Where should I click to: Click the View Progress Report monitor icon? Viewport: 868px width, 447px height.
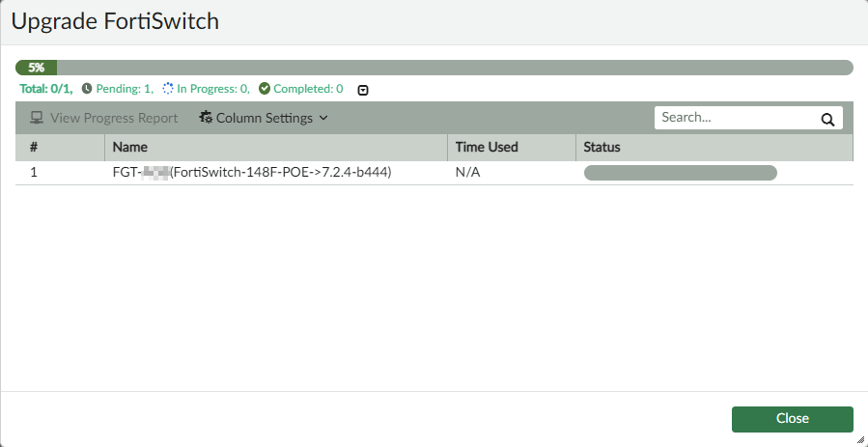tap(37, 117)
